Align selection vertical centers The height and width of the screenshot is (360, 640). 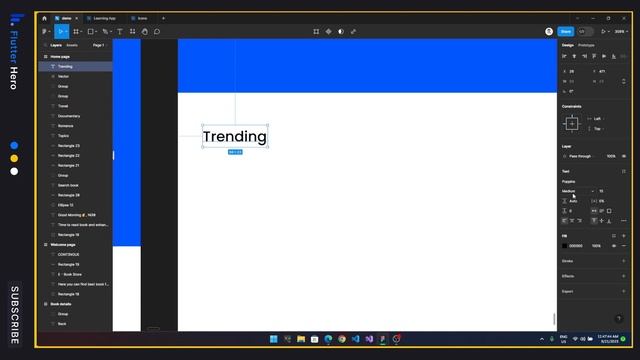coord(604,56)
